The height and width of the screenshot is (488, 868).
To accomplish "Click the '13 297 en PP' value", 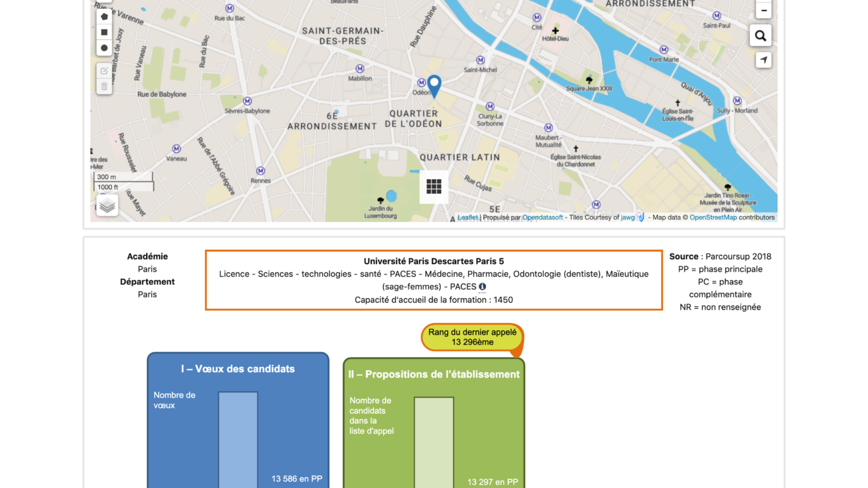I will [x=493, y=482].
